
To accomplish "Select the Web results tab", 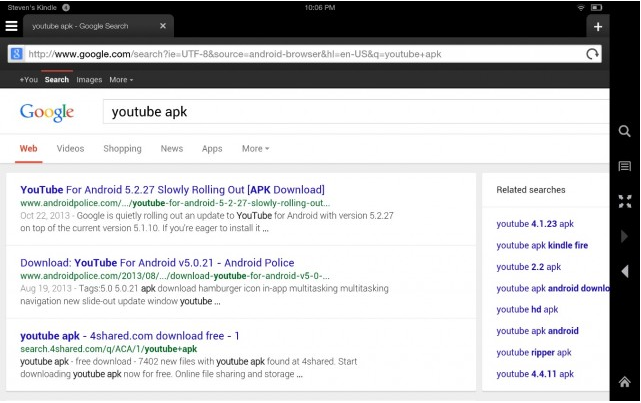I will [29, 149].
